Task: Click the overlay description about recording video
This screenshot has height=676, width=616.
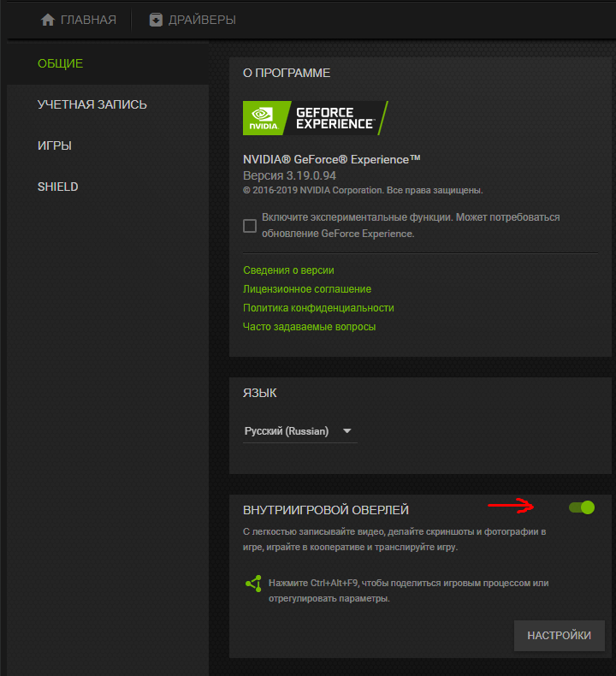Action: [394, 539]
